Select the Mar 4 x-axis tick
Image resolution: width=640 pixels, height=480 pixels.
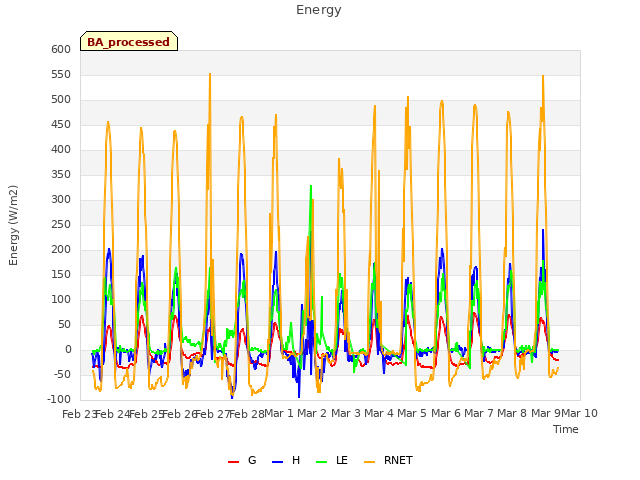tap(379, 413)
